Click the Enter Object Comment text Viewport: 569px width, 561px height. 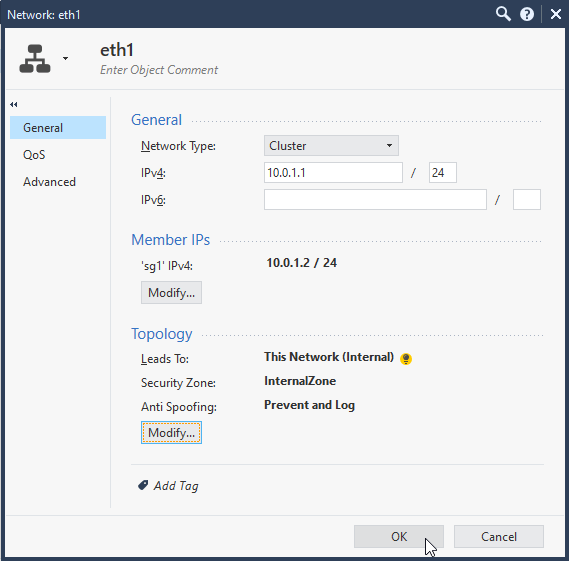pyautogui.click(x=159, y=70)
